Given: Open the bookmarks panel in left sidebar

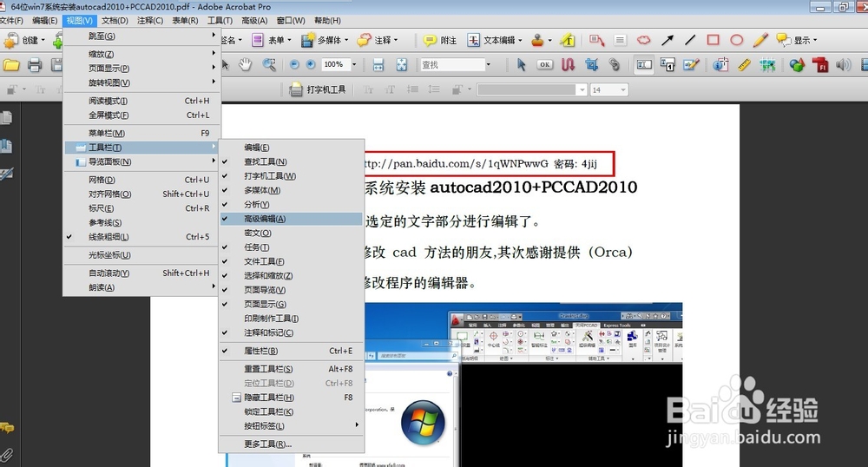Looking at the screenshot, I should point(7,146).
